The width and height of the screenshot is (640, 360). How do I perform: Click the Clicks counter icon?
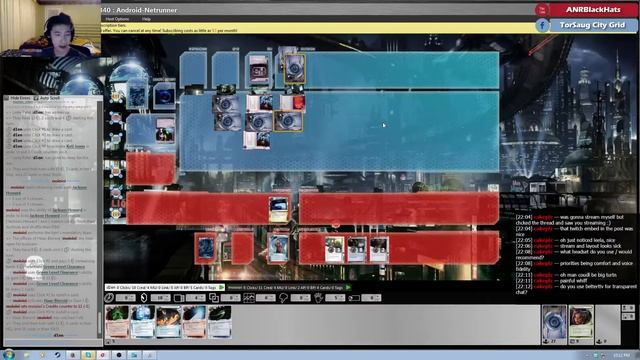point(109,298)
